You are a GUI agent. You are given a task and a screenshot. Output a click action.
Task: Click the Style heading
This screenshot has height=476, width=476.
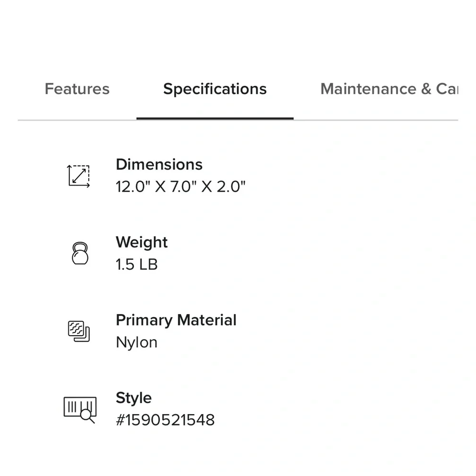pyautogui.click(x=134, y=398)
